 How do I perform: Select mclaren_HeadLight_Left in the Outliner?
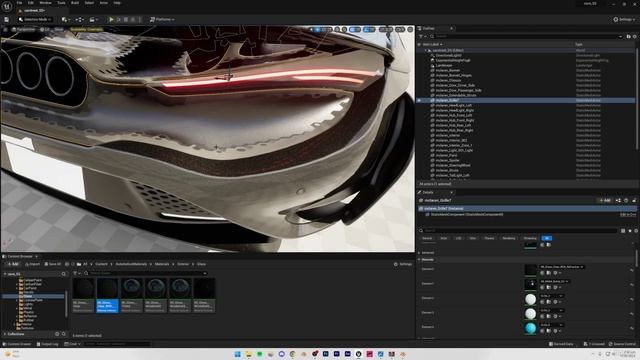click(x=453, y=105)
